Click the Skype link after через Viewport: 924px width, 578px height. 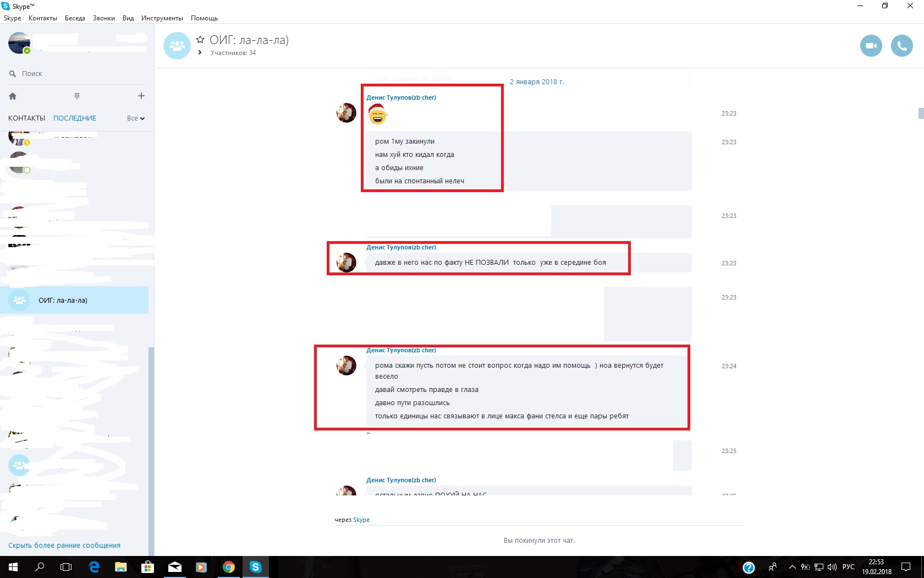(361, 520)
